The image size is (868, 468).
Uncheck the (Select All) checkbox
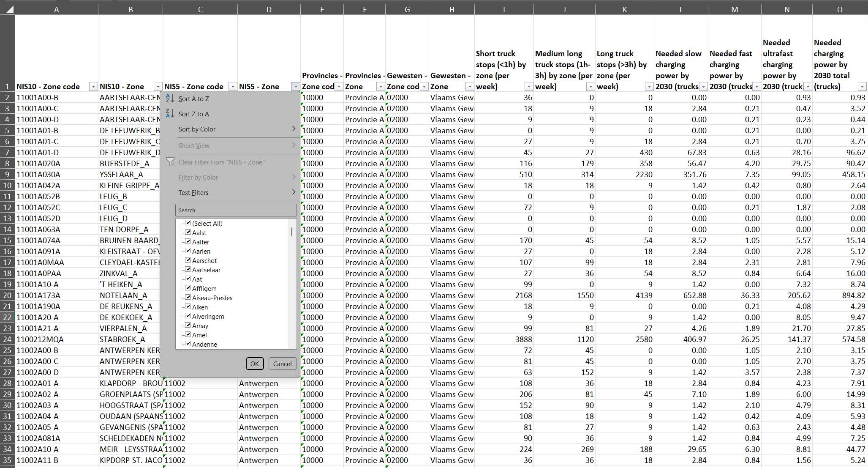click(x=188, y=223)
